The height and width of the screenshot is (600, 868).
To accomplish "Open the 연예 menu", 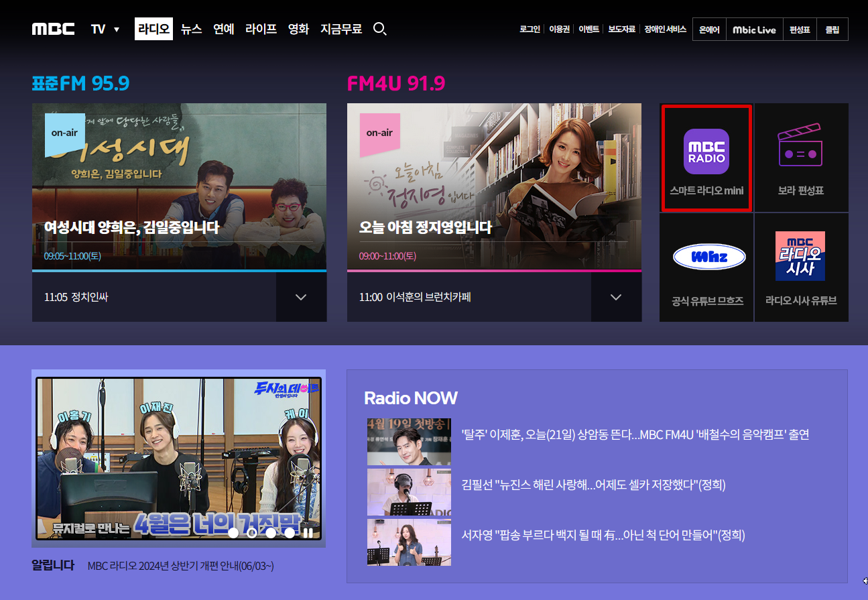I will tap(224, 29).
